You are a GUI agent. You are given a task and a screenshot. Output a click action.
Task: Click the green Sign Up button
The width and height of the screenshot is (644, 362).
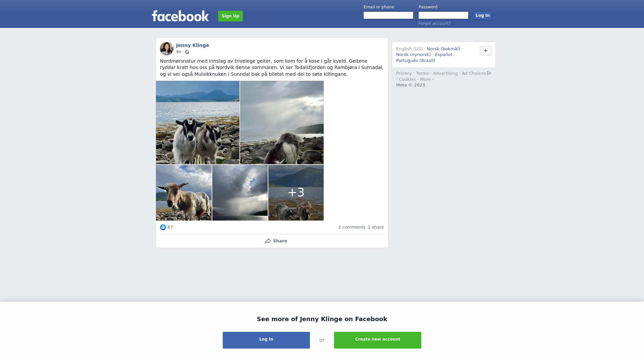click(230, 16)
